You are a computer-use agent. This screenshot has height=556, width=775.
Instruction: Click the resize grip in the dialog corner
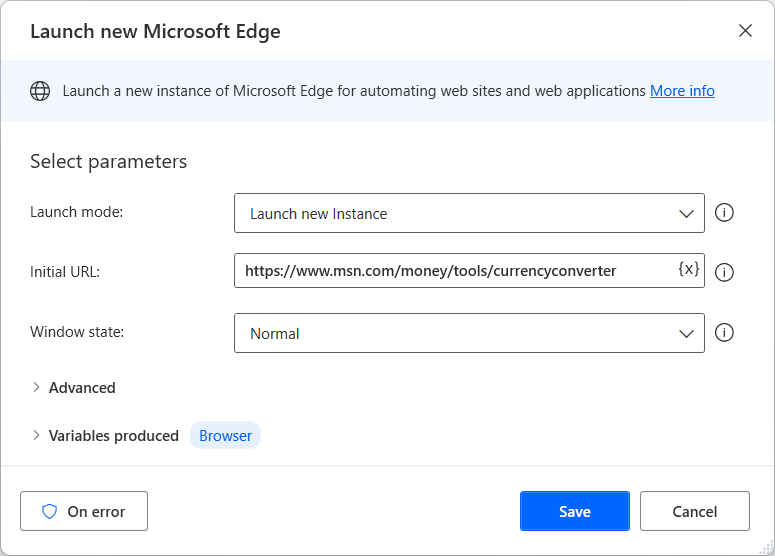click(x=767, y=548)
